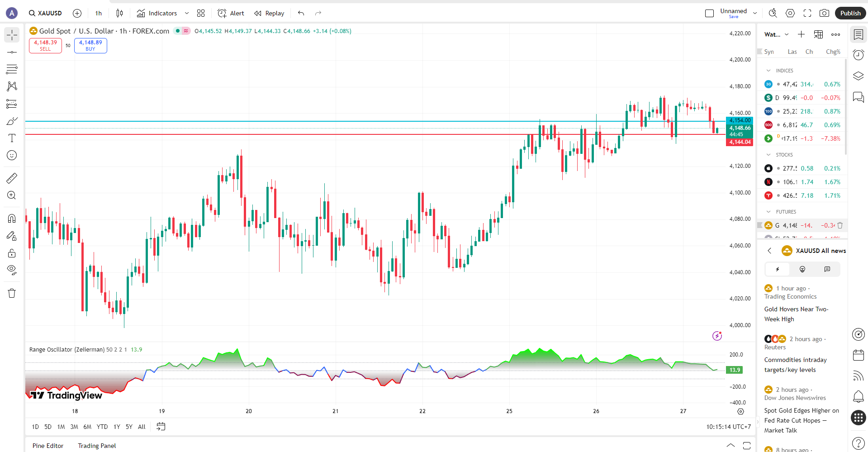Enter fullscreen chart mode
Image resolution: width=868 pixels, height=452 pixels.
(807, 13)
